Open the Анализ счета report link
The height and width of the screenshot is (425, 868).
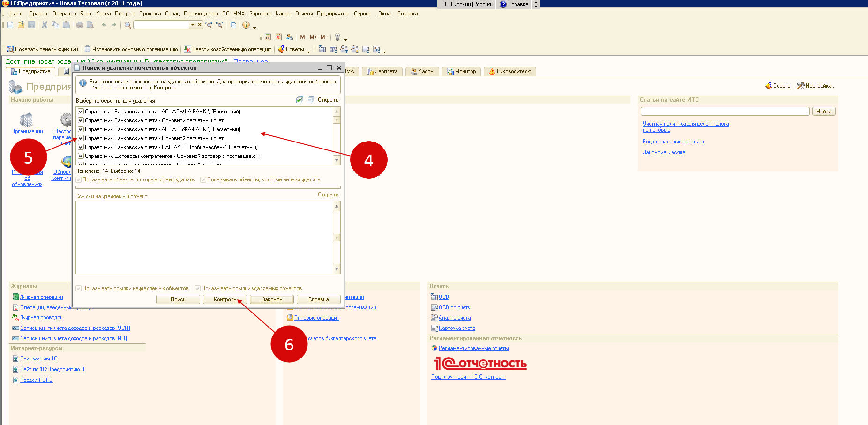pyautogui.click(x=454, y=318)
